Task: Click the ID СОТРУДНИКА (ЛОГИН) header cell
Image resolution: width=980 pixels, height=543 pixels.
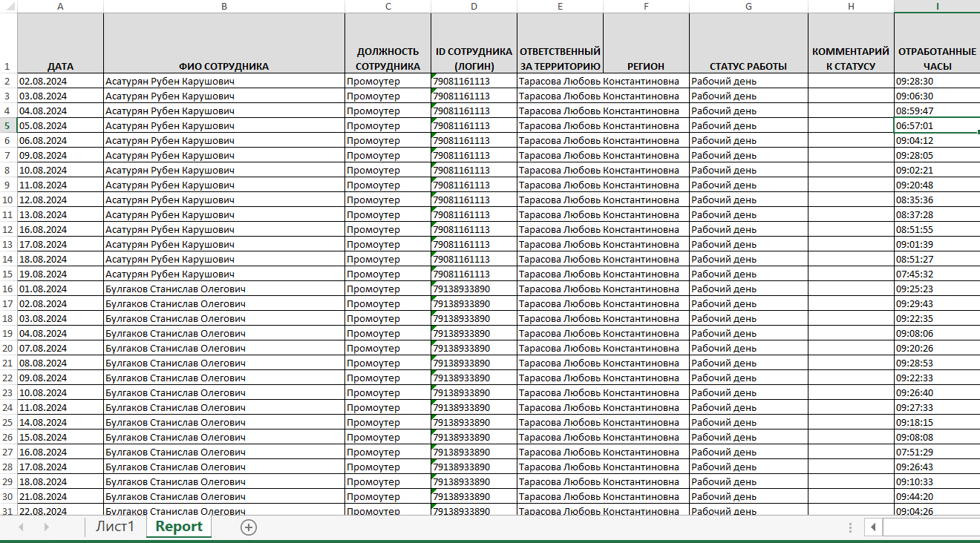Action: click(474, 43)
